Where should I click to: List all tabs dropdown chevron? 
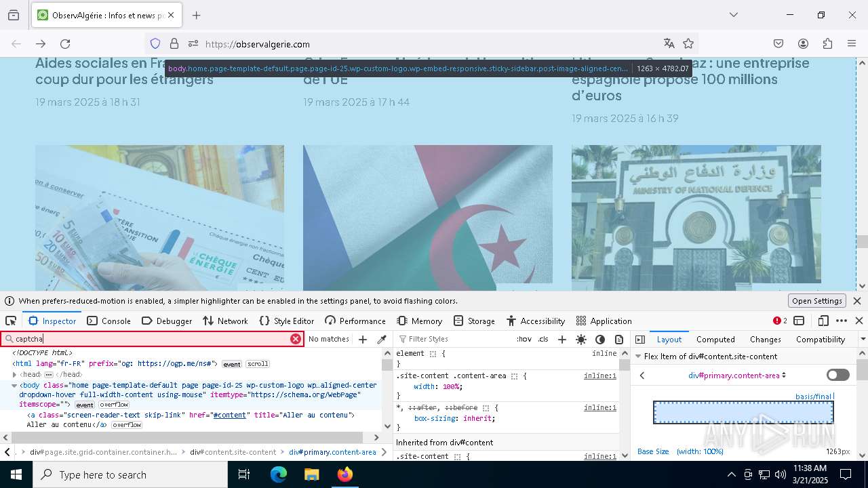pos(733,15)
